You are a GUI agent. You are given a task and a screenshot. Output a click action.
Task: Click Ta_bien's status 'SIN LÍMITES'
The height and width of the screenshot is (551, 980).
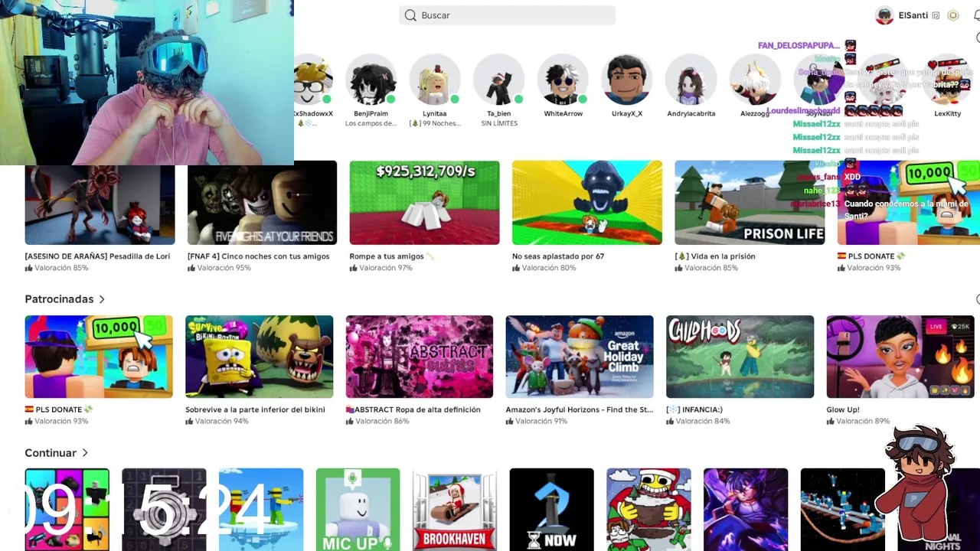click(x=499, y=123)
